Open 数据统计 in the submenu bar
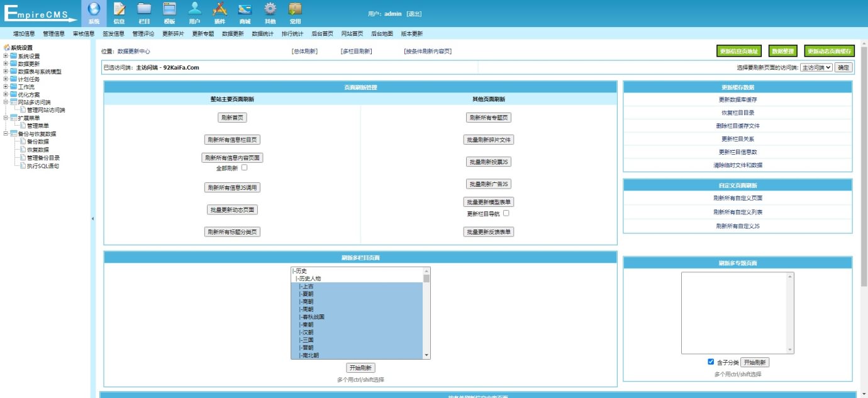 (x=263, y=33)
